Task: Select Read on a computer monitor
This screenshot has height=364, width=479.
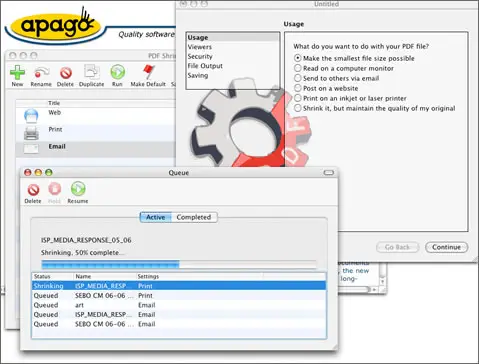Action: [x=297, y=68]
